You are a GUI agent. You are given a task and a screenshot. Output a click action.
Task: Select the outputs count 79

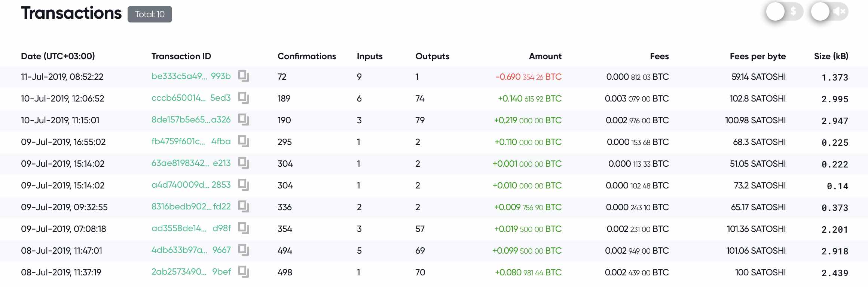click(420, 120)
